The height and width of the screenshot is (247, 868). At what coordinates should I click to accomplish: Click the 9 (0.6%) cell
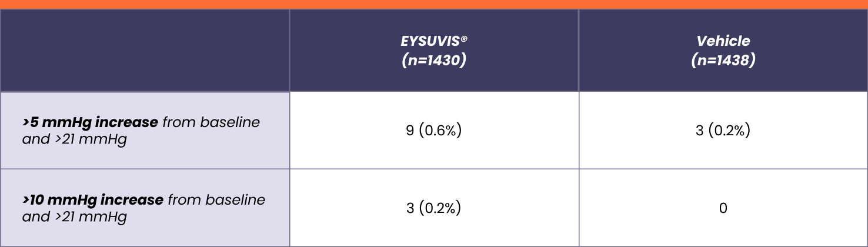pos(434,131)
